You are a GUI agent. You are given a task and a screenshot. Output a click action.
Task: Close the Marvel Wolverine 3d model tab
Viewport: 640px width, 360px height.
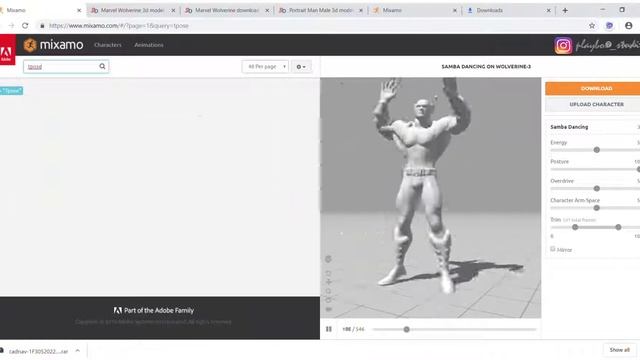173,11
